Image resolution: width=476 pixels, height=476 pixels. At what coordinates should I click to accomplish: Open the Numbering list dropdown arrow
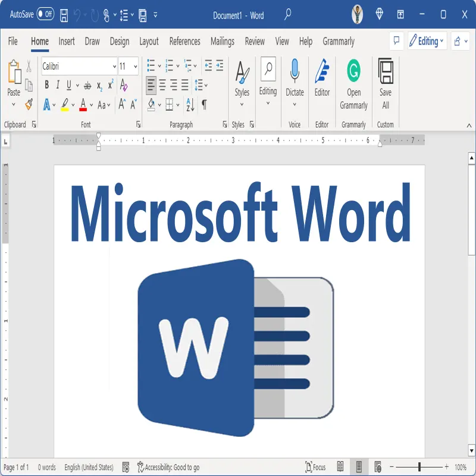pyautogui.click(x=177, y=65)
